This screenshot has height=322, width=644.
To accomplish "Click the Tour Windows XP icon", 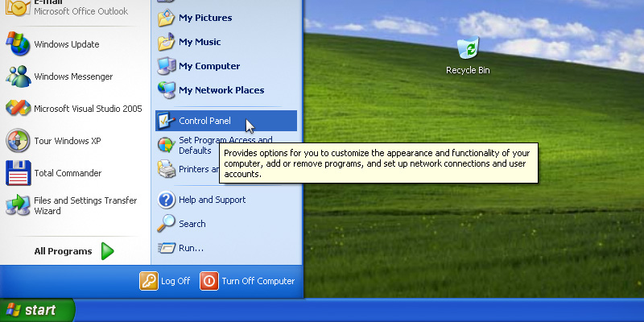I will click(x=18, y=141).
